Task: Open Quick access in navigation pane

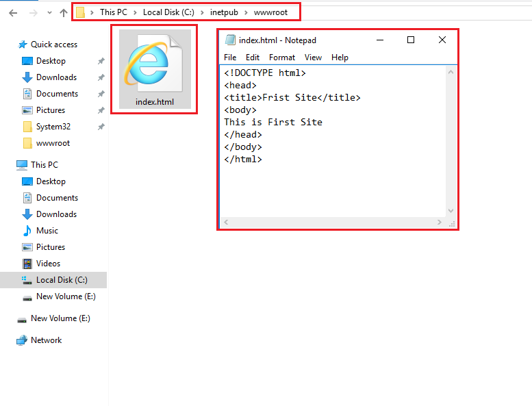Action: click(54, 45)
